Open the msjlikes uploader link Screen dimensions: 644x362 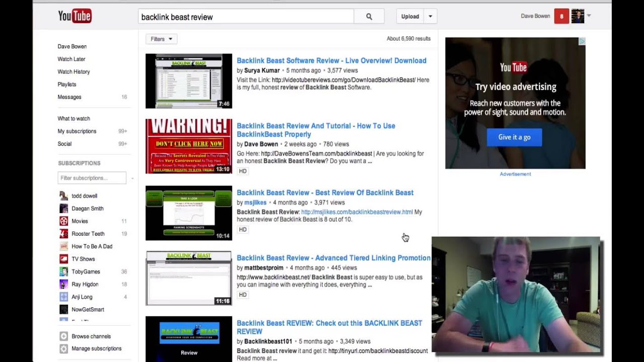click(x=255, y=203)
